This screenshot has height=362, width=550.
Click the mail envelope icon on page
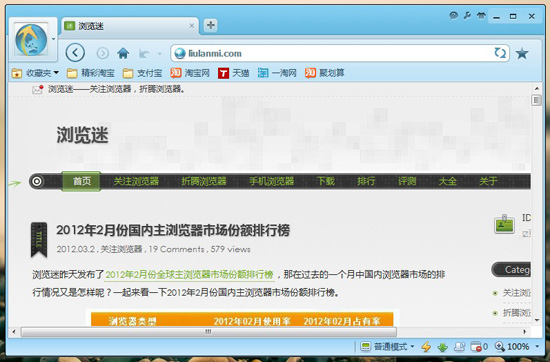pyautogui.click(x=38, y=89)
